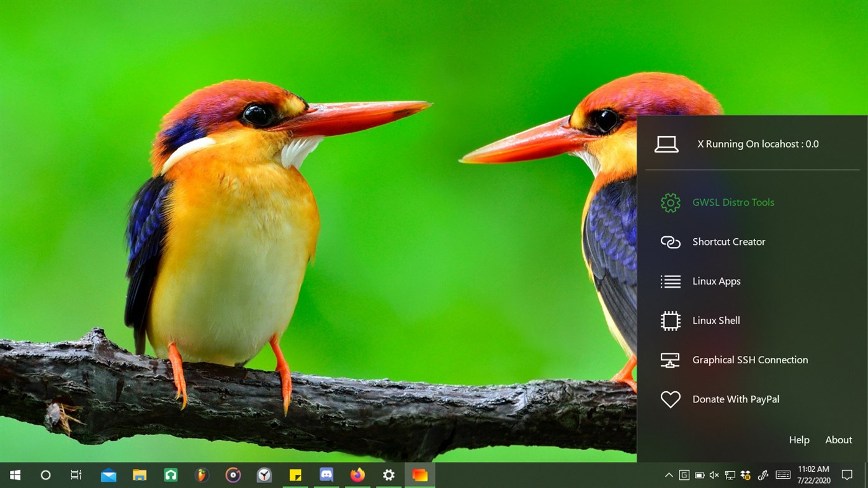Launch Linux Shell from the GWSL panel
868x488 pixels.
coord(716,321)
